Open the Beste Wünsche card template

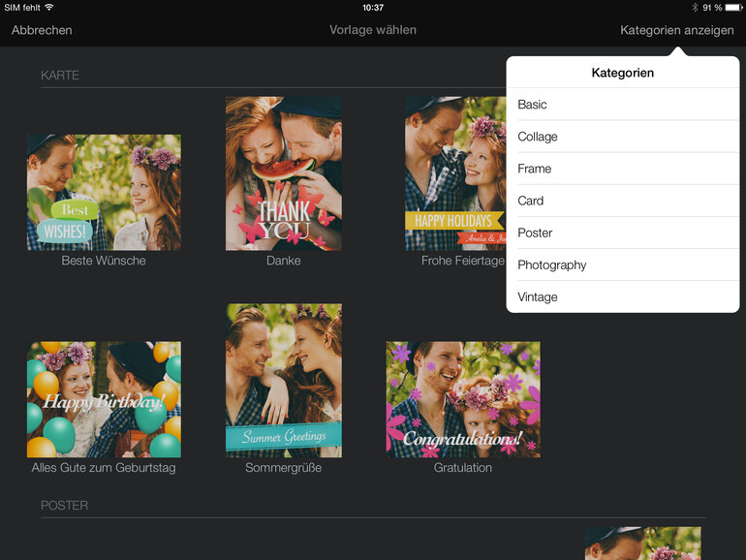click(104, 192)
